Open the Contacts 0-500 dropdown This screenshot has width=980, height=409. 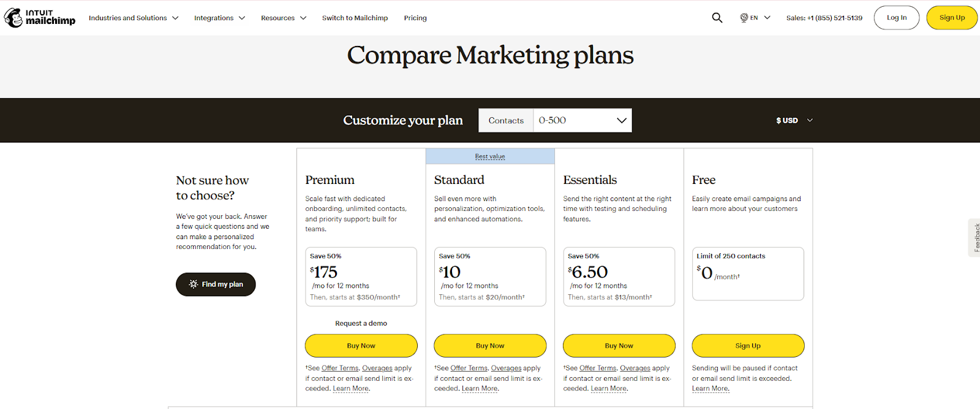coord(582,120)
